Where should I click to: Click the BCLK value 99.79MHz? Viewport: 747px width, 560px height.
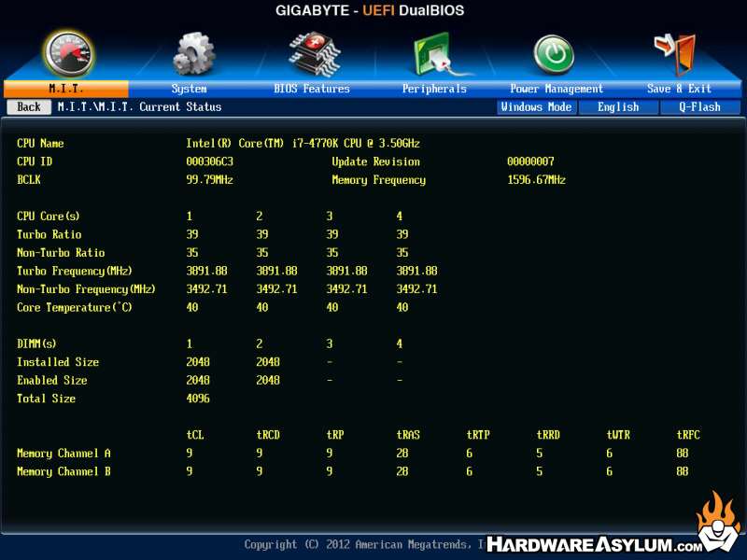(x=209, y=179)
